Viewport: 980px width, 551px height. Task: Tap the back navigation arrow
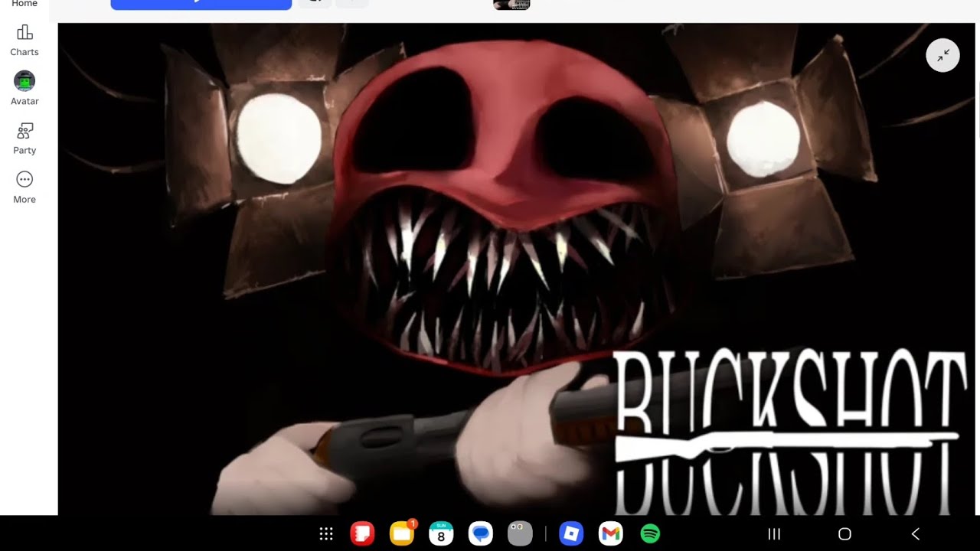click(x=915, y=534)
